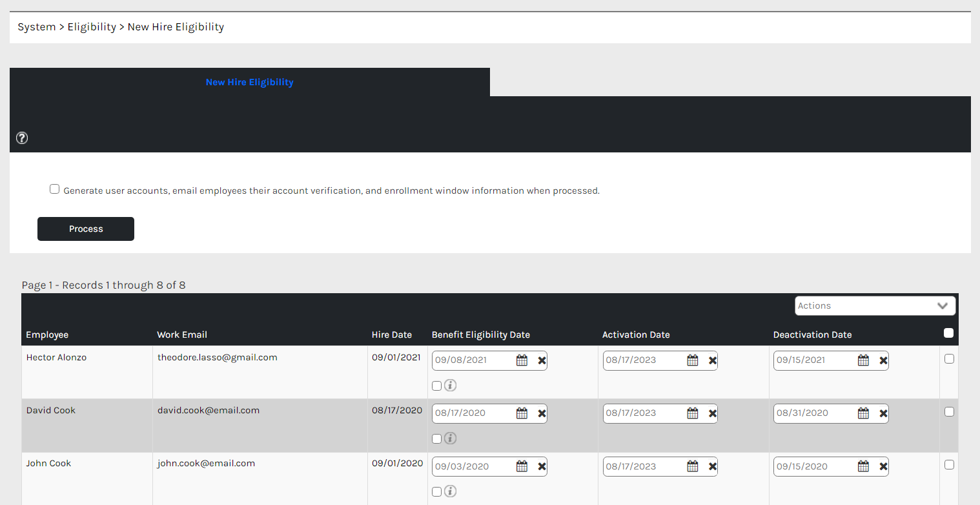Click info icon under John Cook's eligibility date
980x505 pixels.
(x=451, y=491)
